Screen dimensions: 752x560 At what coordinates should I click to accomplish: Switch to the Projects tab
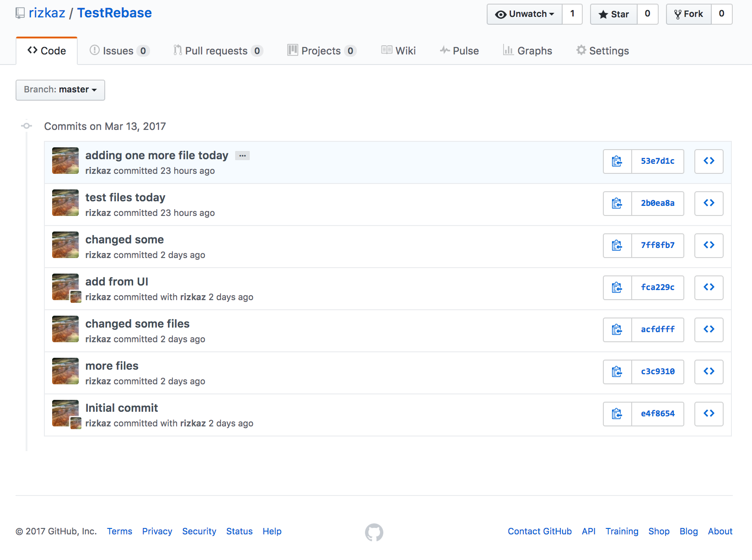[x=322, y=51]
